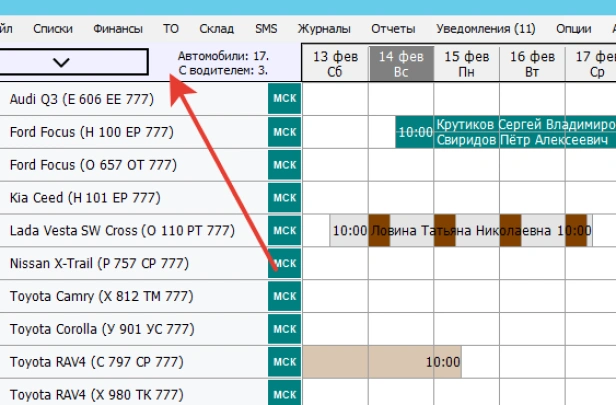
Task: Click Toyota RAV4 (C 797 CP 777) beige booking
Action: coord(380,362)
